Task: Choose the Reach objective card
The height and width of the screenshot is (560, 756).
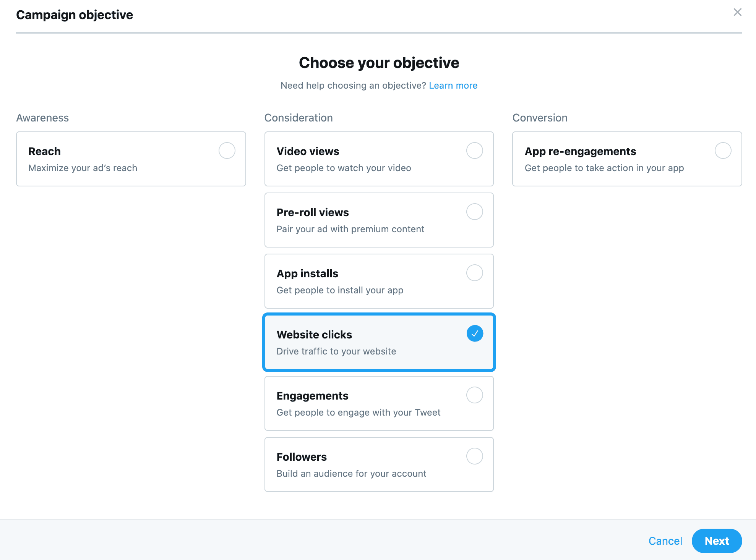Action: click(x=131, y=159)
